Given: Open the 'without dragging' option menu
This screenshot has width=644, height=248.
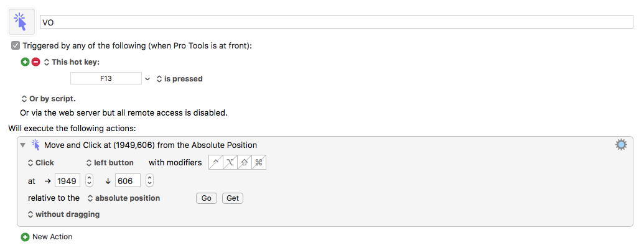Looking at the screenshot, I should (63, 214).
